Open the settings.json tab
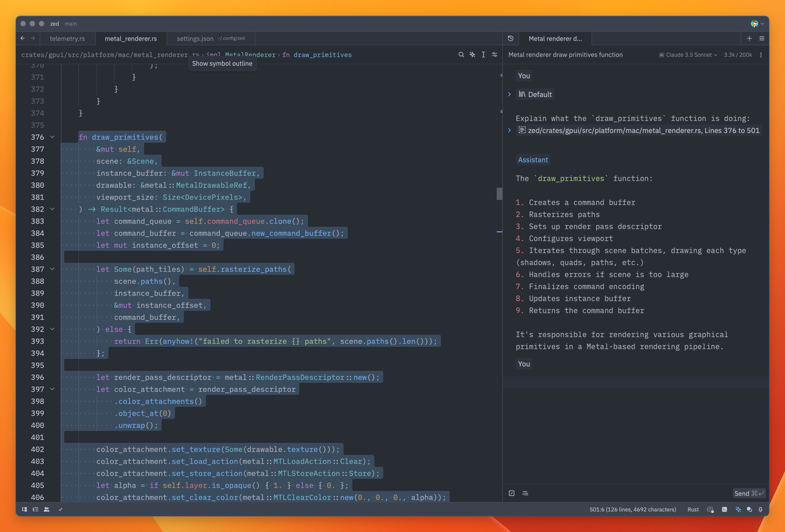Viewport: 785px width, 532px height. click(211, 38)
